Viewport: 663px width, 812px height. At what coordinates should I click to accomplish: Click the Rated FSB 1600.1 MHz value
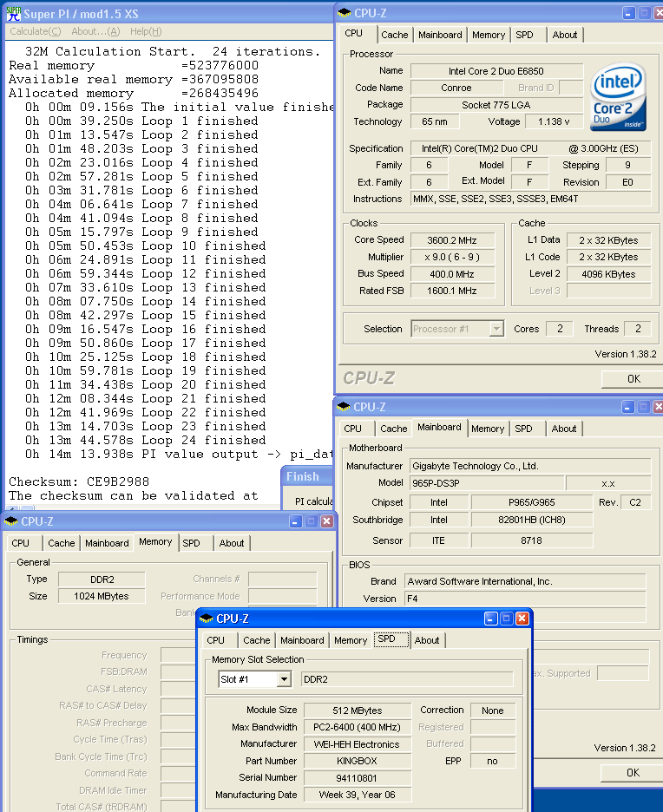452,291
